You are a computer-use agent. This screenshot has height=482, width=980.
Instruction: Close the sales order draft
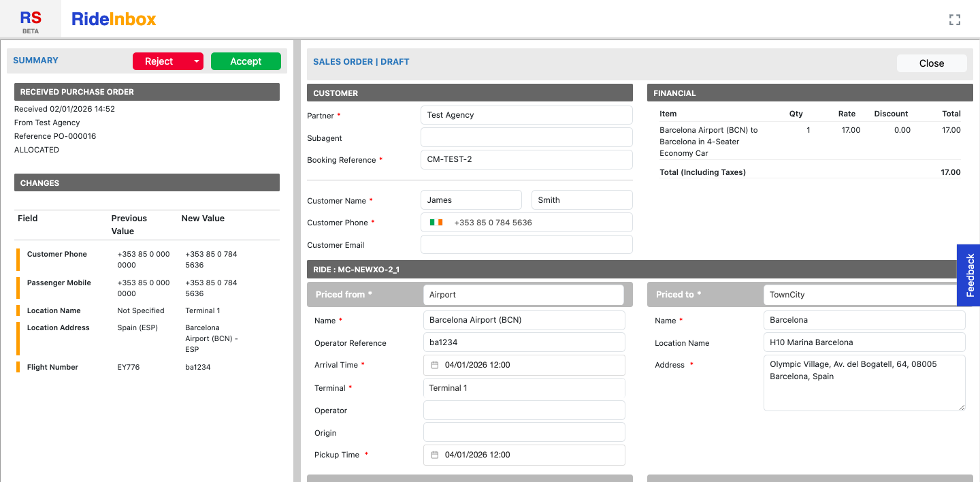(931, 63)
